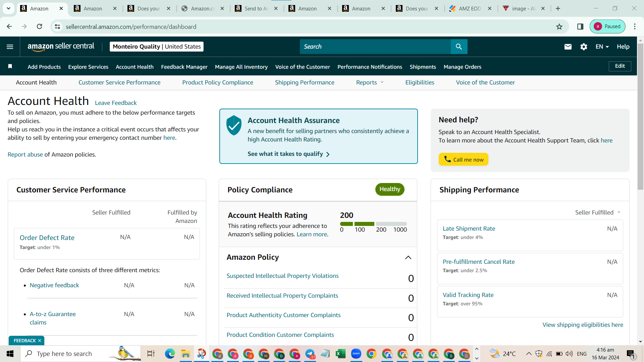Expand the Reports dropdown menu
The height and width of the screenshot is (362, 644).
coord(370,82)
